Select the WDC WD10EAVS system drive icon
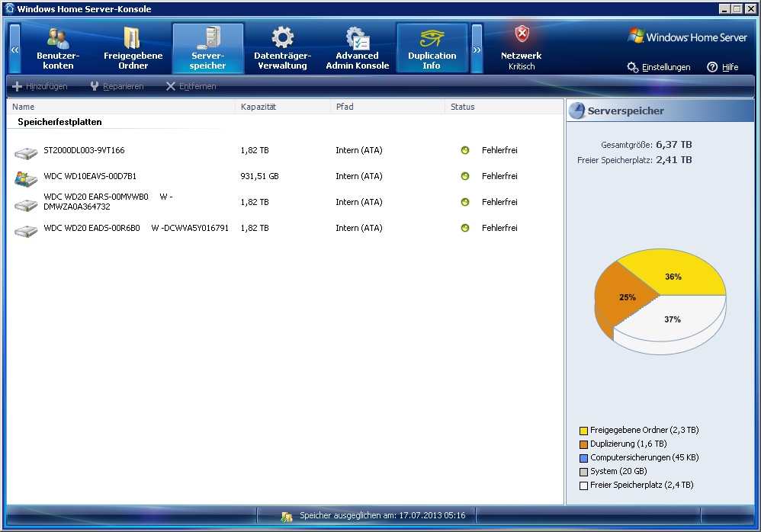Viewport: 761px width, 532px height. coord(26,178)
